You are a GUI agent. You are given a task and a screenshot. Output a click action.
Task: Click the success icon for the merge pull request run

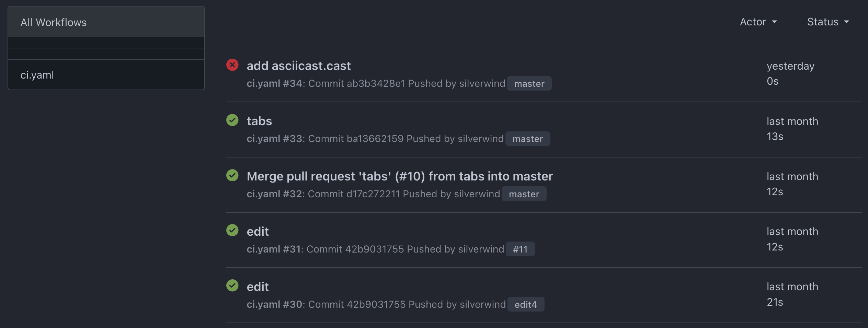tap(232, 175)
